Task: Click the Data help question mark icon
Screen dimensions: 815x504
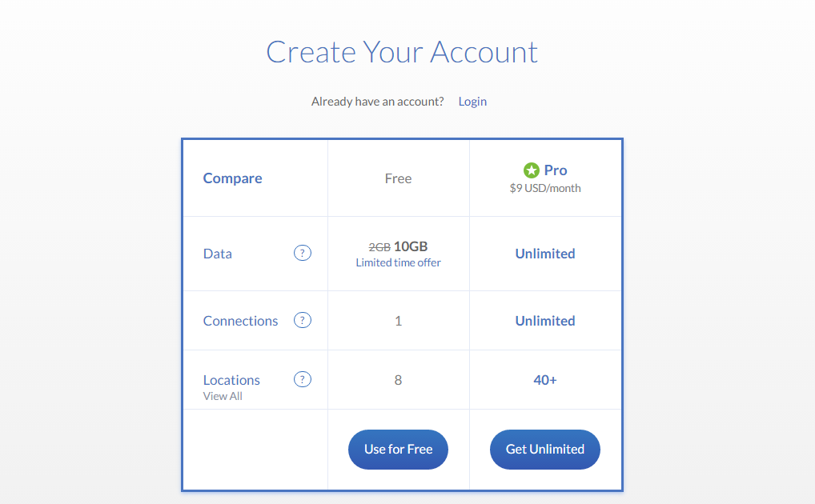Action: pos(303,253)
